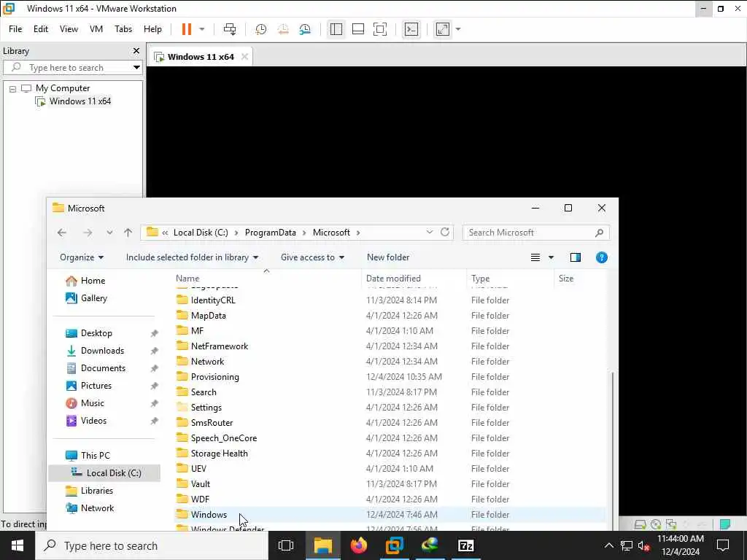
Task: Open Explorer recent locations dropdown
Action: [x=109, y=233]
